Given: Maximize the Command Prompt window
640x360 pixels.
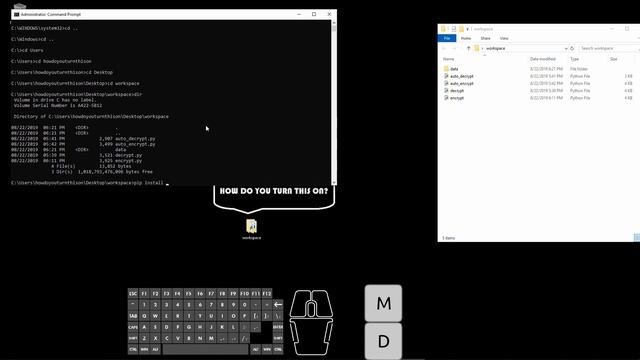Looking at the screenshot, I should point(314,14).
